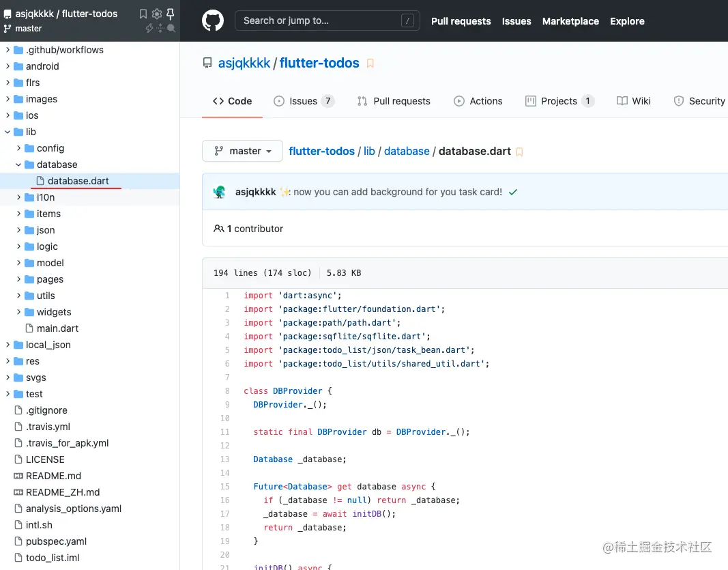This screenshot has width=728, height=570.
Task: Open the Wiki tab
Action: click(x=634, y=101)
